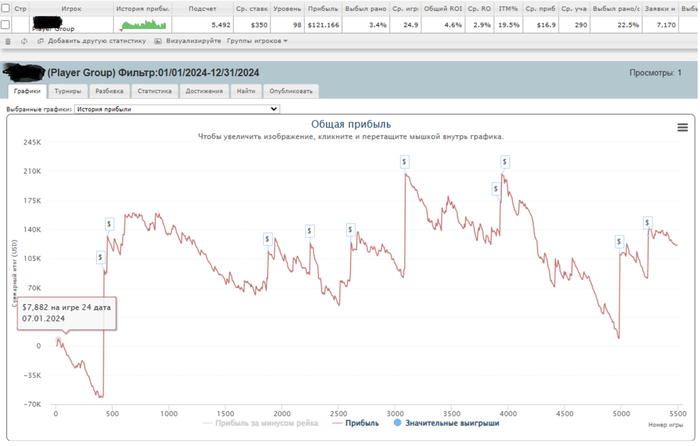Screen dimensions: 700x446
Task: Click the $ marker near game 2250
Action: pyautogui.click(x=309, y=231)
